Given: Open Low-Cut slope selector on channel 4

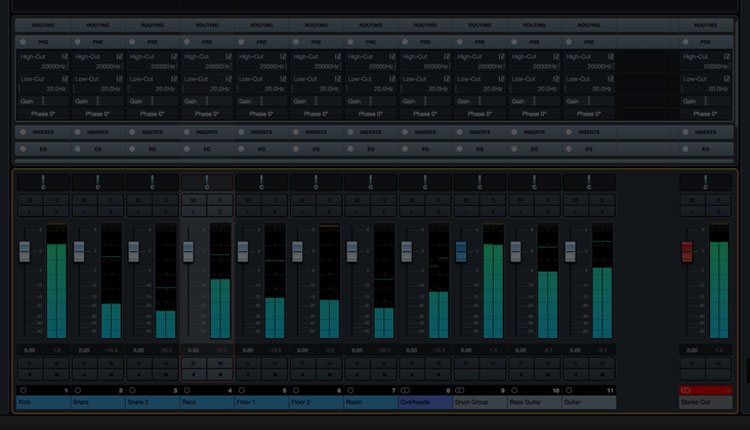Looking at the screenshot, I should (229, 79).
